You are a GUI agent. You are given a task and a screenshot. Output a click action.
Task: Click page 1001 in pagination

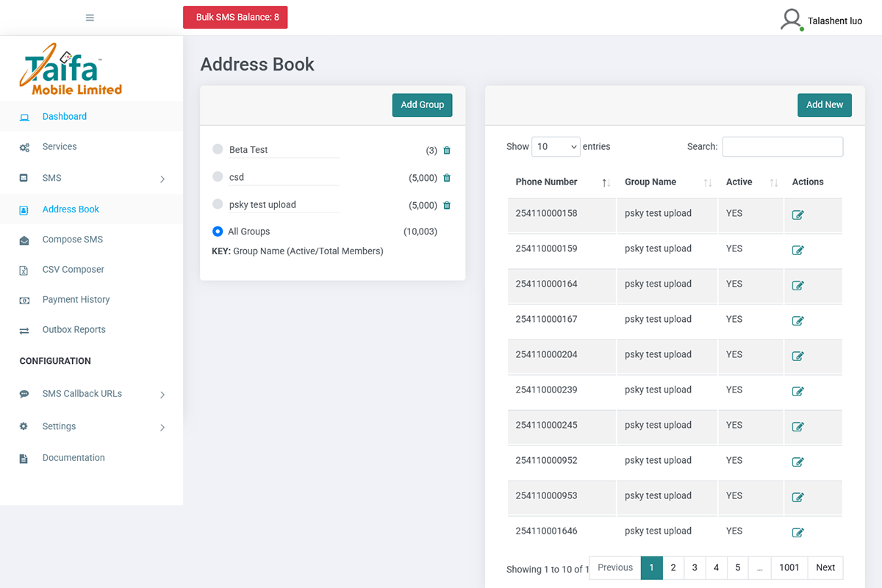(789, 567)
